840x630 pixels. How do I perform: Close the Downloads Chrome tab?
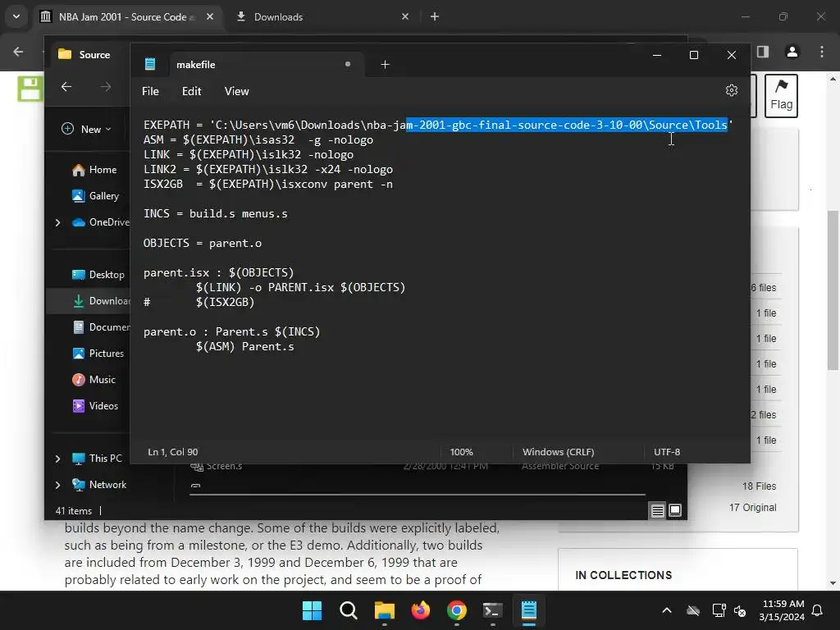405,16
